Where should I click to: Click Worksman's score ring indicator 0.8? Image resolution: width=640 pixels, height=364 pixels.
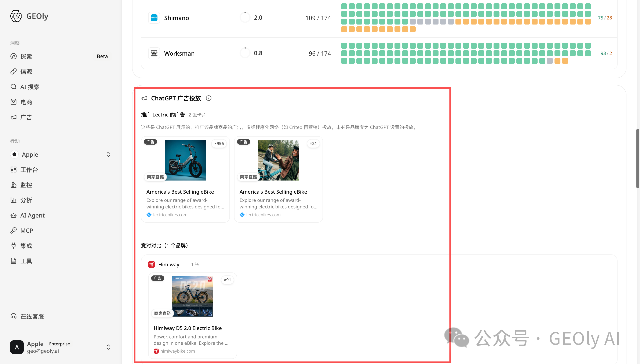(x=245, y=53)
